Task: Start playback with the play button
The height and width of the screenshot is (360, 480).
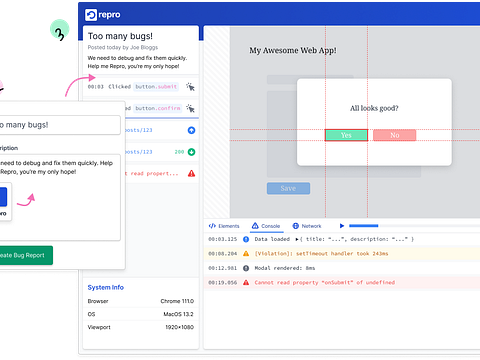Action: 342,226
